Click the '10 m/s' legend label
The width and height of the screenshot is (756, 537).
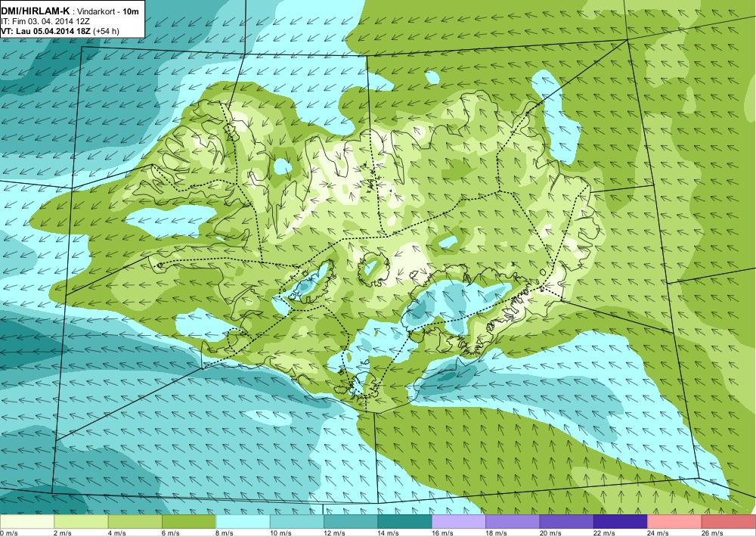point(281,533)
